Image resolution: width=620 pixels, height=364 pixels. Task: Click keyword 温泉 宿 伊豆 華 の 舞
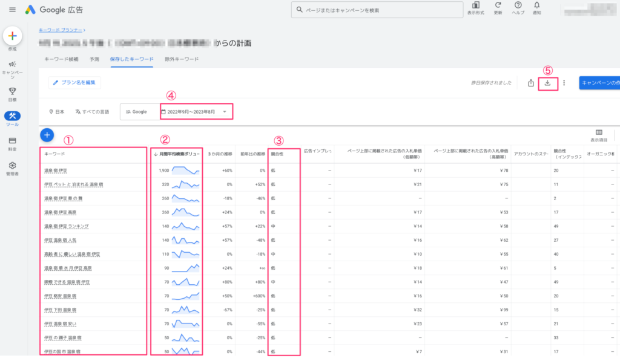click(x=63, y=198)
